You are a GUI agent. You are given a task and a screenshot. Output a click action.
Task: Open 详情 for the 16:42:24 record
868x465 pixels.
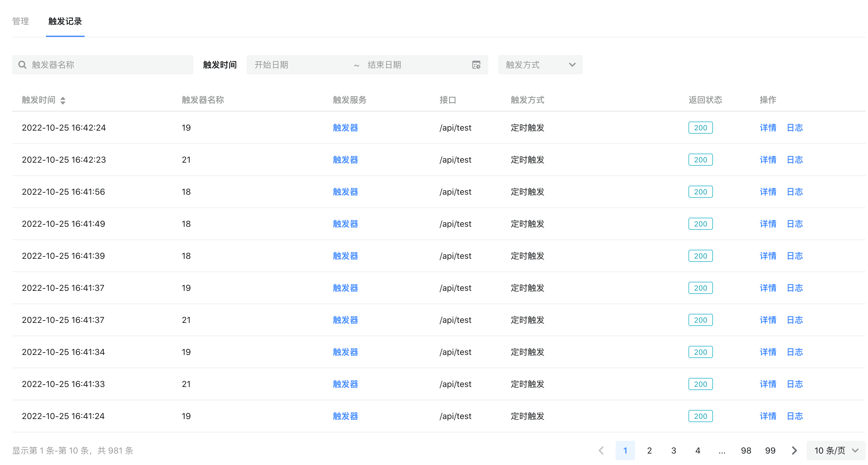(768, 128)
